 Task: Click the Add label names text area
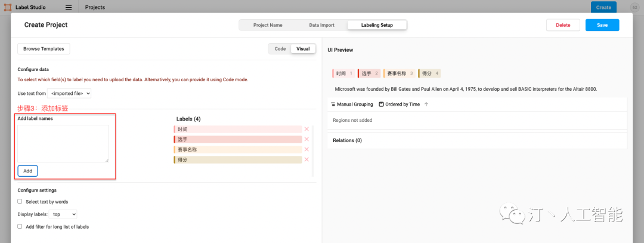(63, 143)
